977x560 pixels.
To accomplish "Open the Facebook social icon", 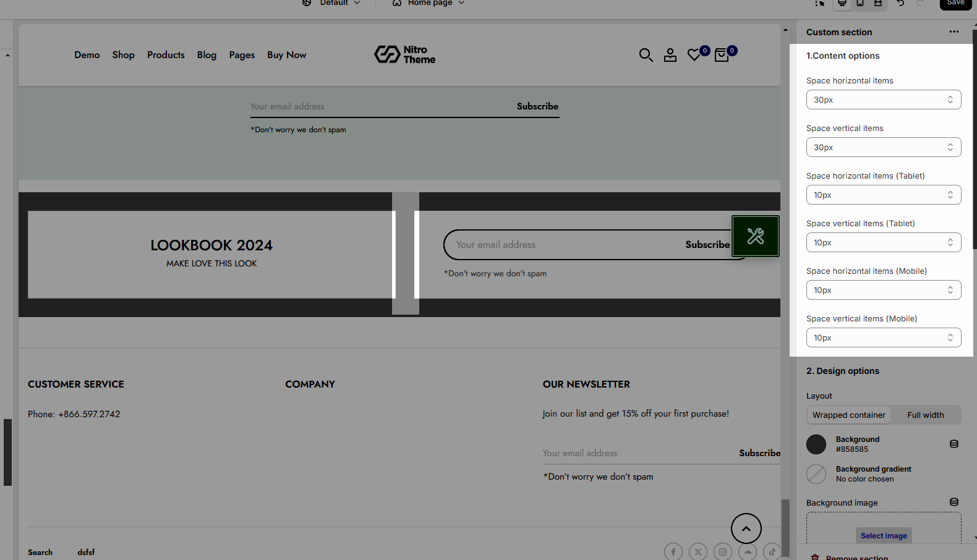I will (673, 552).
